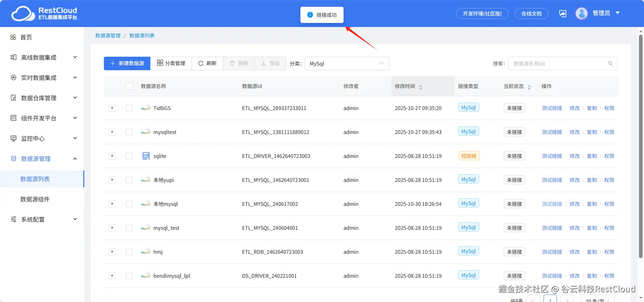Check the mysql_test row checkbox

pos(129,228)
